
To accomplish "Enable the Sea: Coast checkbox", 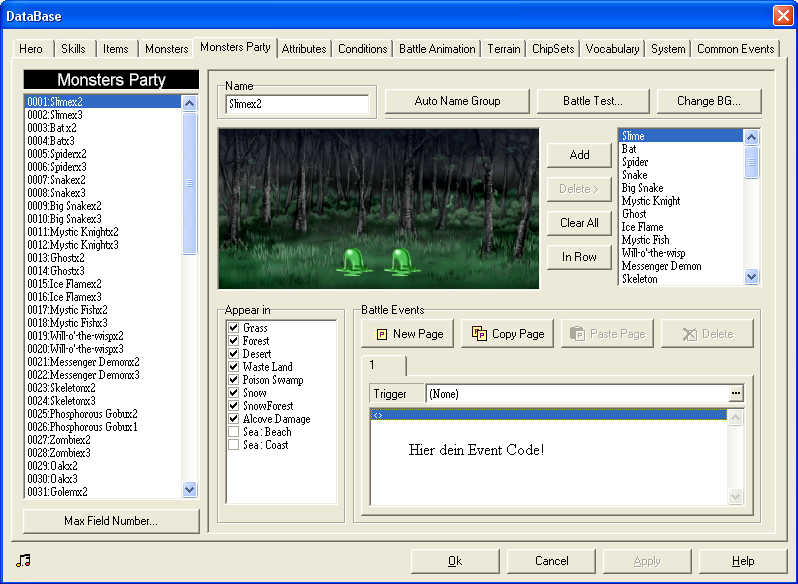I will point(234,445).
